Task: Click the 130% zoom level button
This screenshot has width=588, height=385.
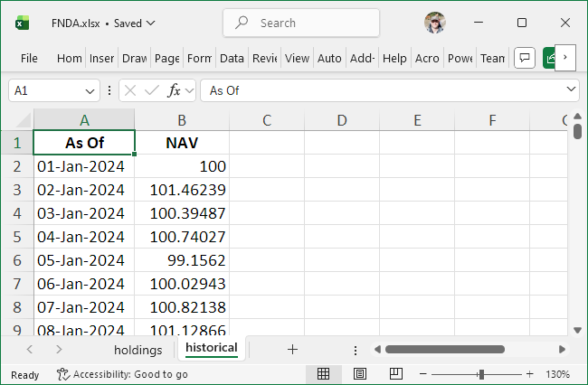Action: pyautogui.click(x=557, y=374)
